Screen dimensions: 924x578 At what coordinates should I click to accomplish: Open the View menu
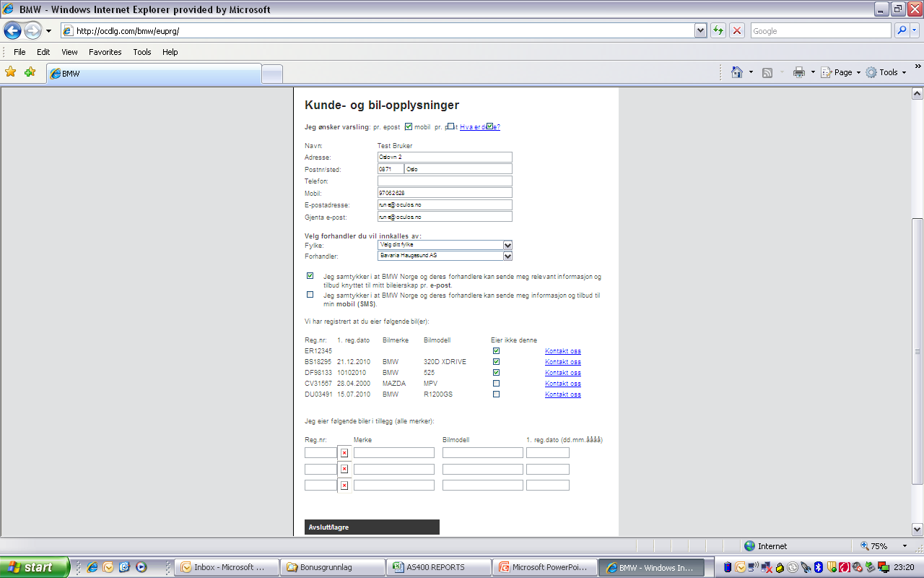tap(69, 52)
